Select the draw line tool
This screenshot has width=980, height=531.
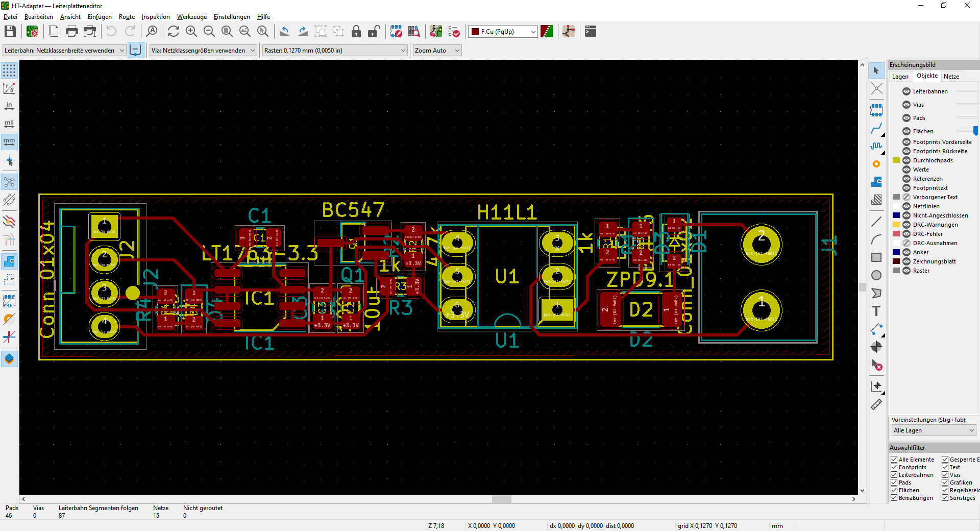876,222
